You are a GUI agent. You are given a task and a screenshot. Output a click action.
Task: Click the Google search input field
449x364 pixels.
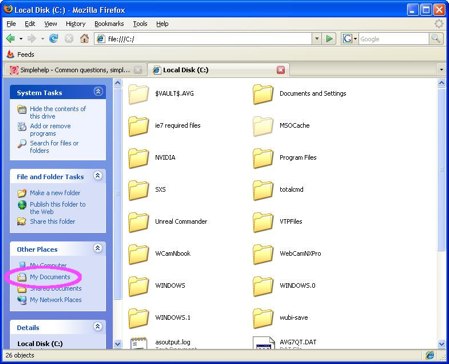394,39
